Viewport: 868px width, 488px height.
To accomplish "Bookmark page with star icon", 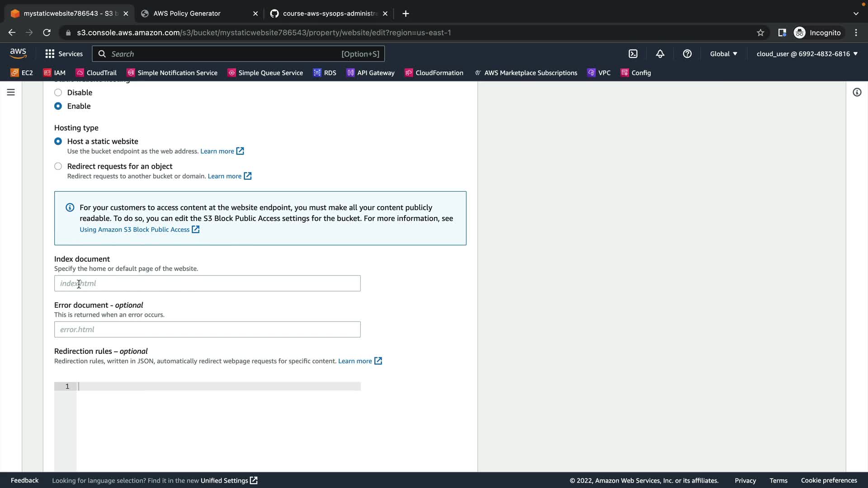I will (x=760, y=33).
